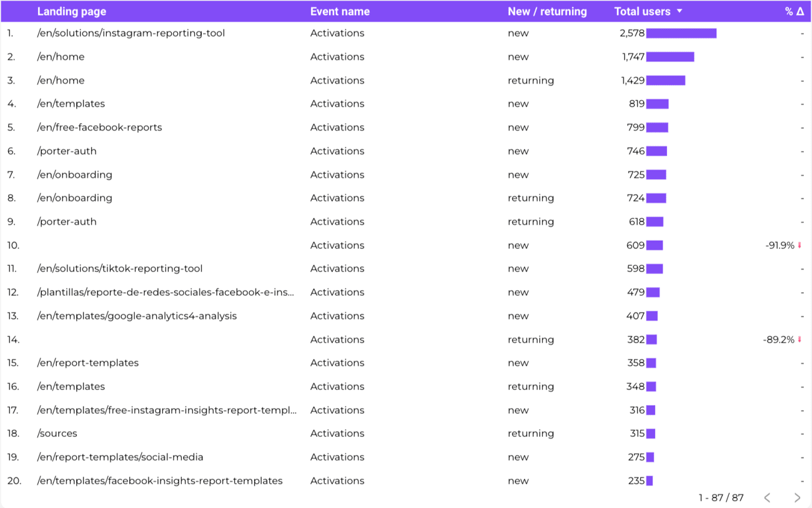The height and width of the screenshot is (508, 812).
Task: Sort by New / returning column header
Action: [547, 11]
